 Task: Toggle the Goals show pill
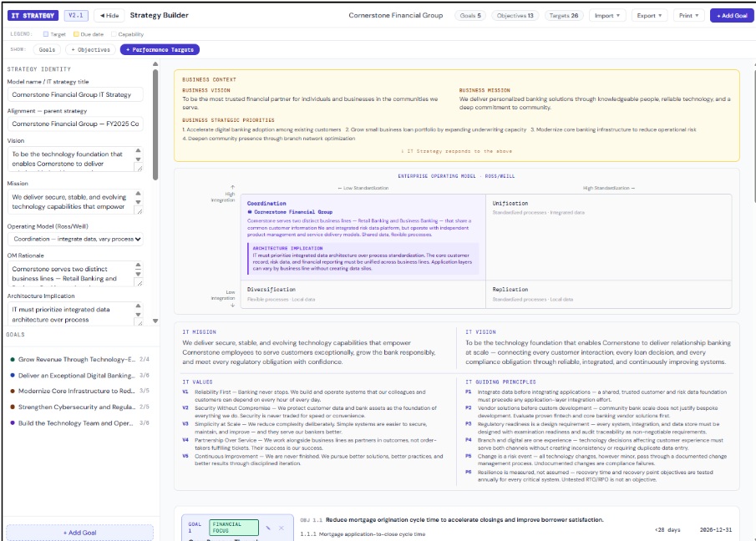[x=47, y=49]
